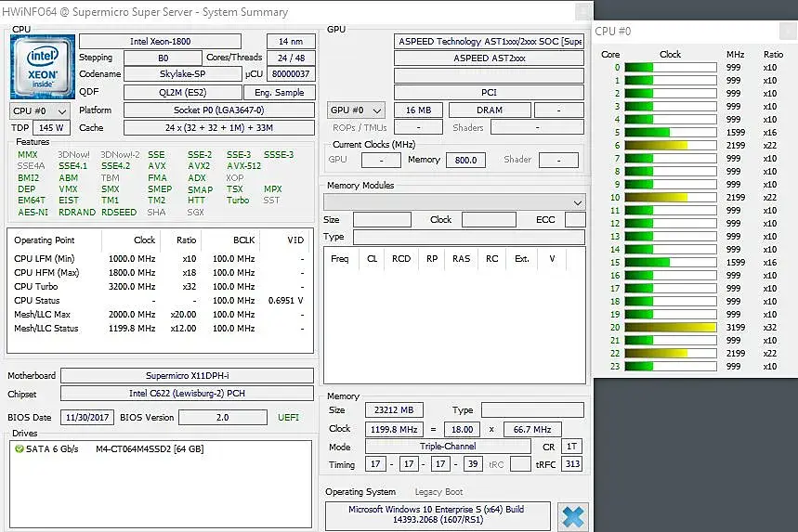Screen dimensions: 798x532
Task: Click the Intel C622 chipset field
Action: point(187,394)
